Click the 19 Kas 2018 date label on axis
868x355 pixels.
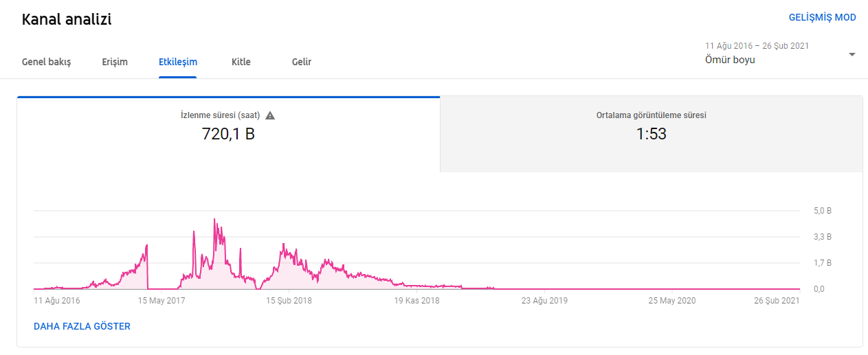[416, 300]
